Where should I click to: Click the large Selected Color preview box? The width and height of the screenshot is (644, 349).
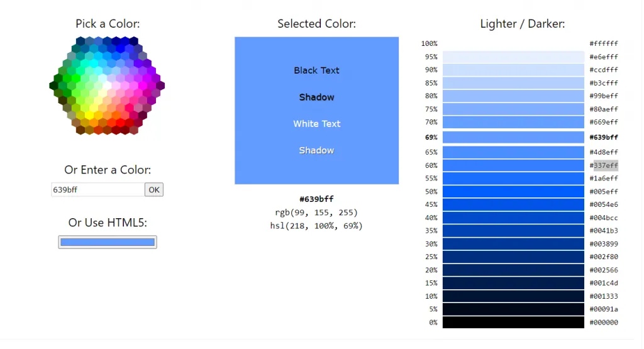[x=317, y=111]
